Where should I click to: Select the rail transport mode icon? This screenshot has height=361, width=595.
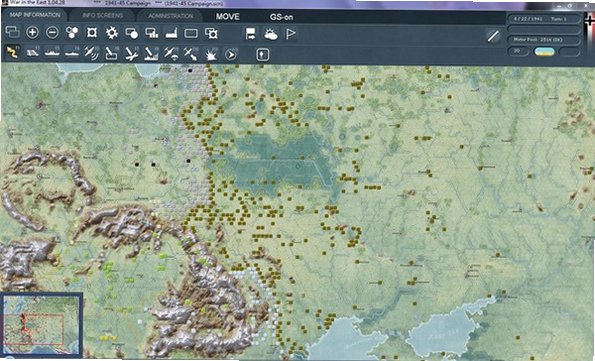click(33, 53)
